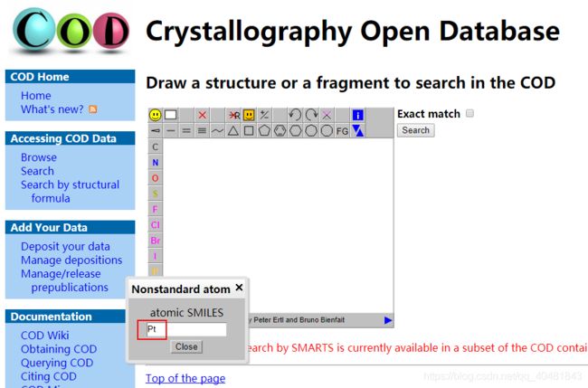Click the COD logo
This screenshot has width=588, height=388.
[x=71, y=31]
